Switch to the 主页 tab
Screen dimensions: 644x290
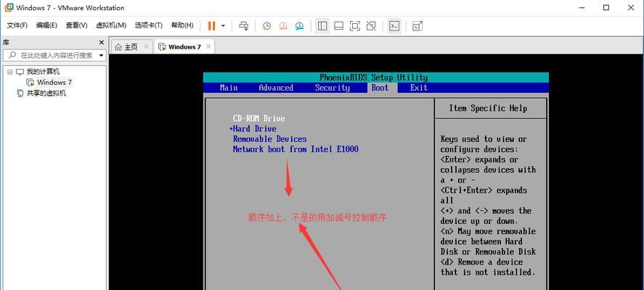coord(131,47)
